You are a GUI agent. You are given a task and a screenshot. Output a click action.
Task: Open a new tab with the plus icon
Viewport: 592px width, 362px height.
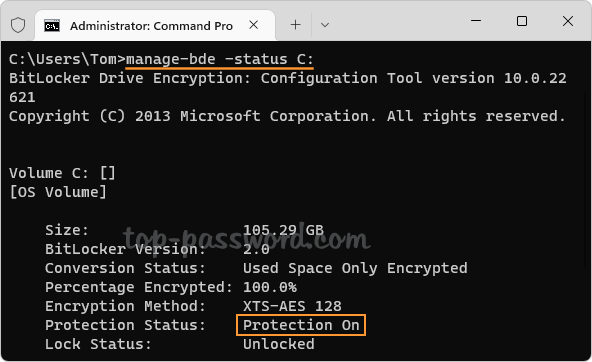click(x=295, y=25)
